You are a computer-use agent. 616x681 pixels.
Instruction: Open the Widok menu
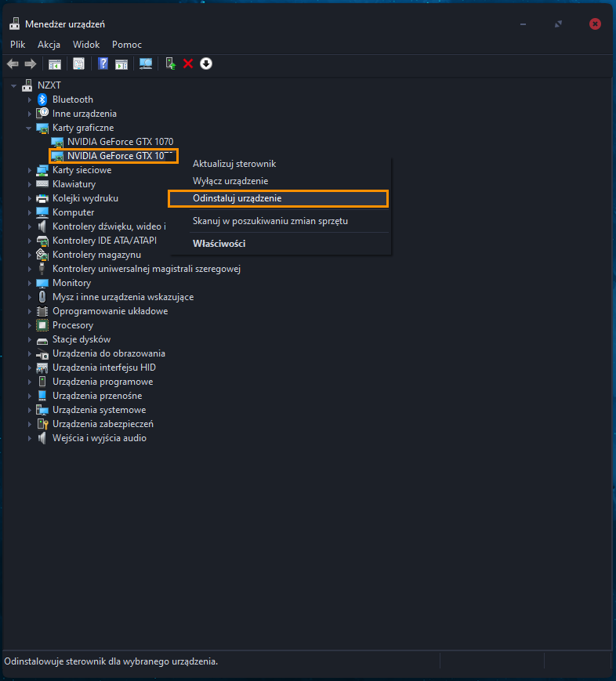[x=86, y=45]
